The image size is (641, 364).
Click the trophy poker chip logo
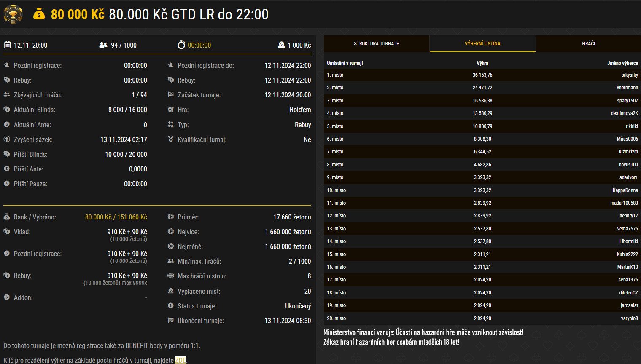pyautogui.click(x=13, y=14)
